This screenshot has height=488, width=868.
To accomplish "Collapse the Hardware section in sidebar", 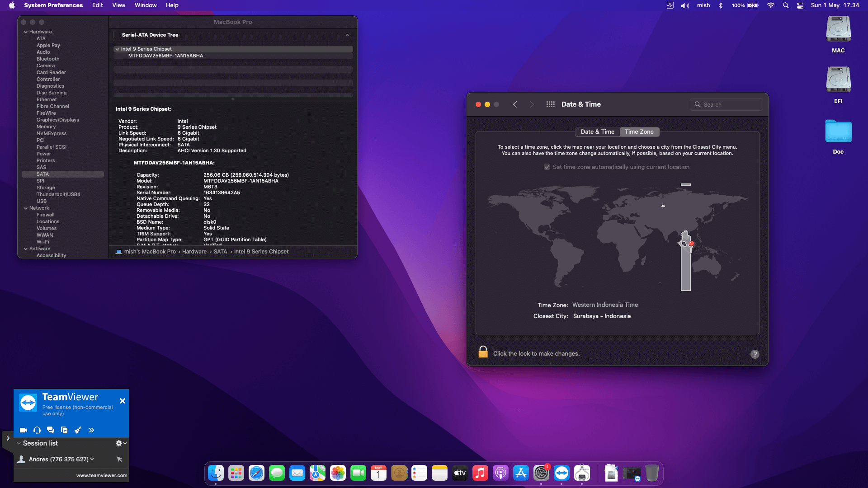I will (x=26, y=32).
